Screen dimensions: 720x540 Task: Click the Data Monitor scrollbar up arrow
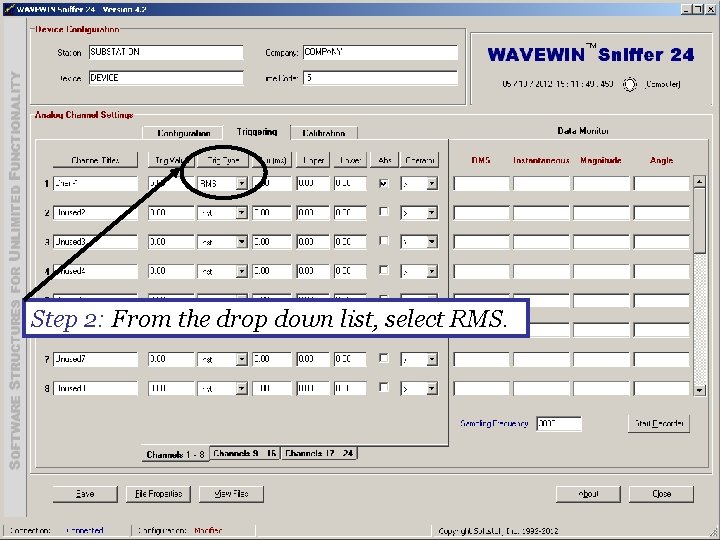tap(699, 181)
